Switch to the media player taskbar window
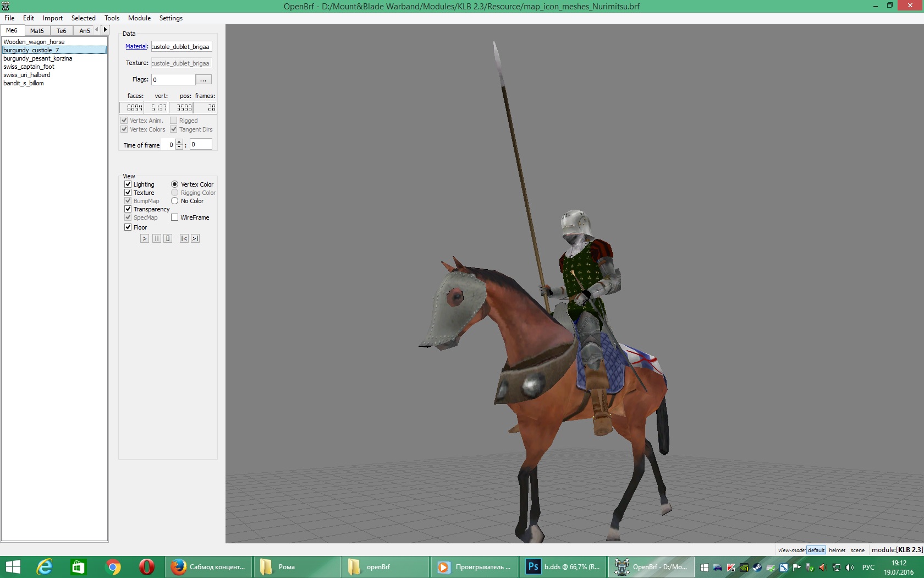The image size is (924, 578). pyautogui.click(x=475, y=567)
